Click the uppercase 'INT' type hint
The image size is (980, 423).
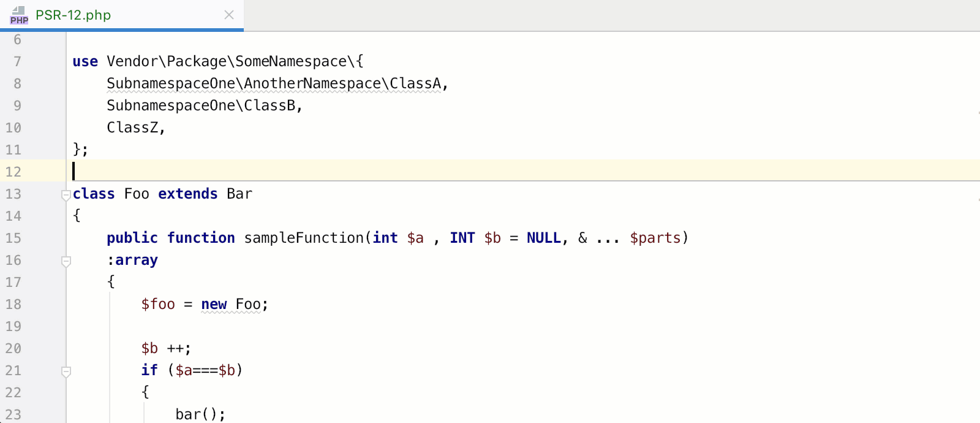[462, 238]
